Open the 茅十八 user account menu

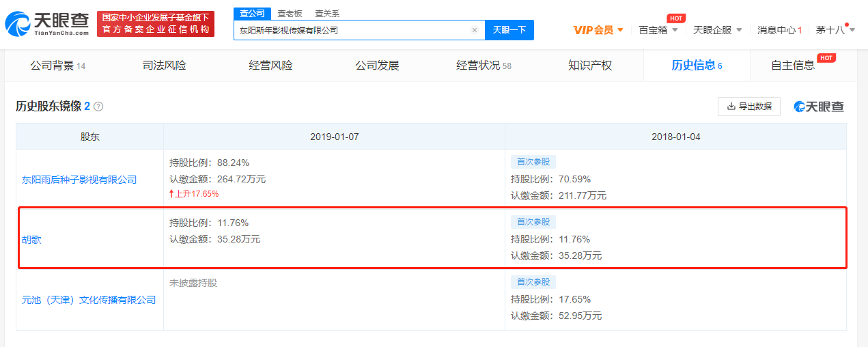coord(835,30)
